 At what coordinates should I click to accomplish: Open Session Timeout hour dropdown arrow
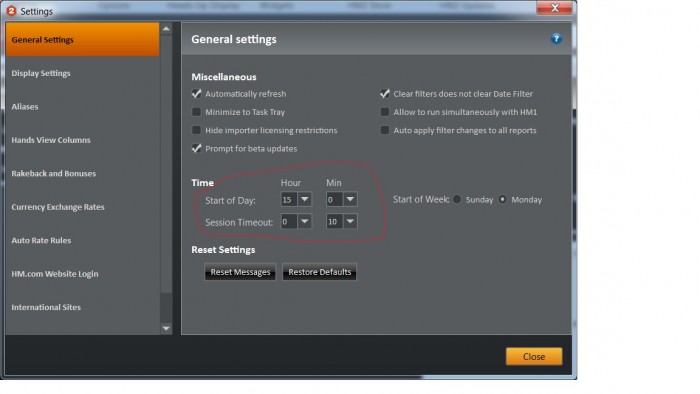305,221
